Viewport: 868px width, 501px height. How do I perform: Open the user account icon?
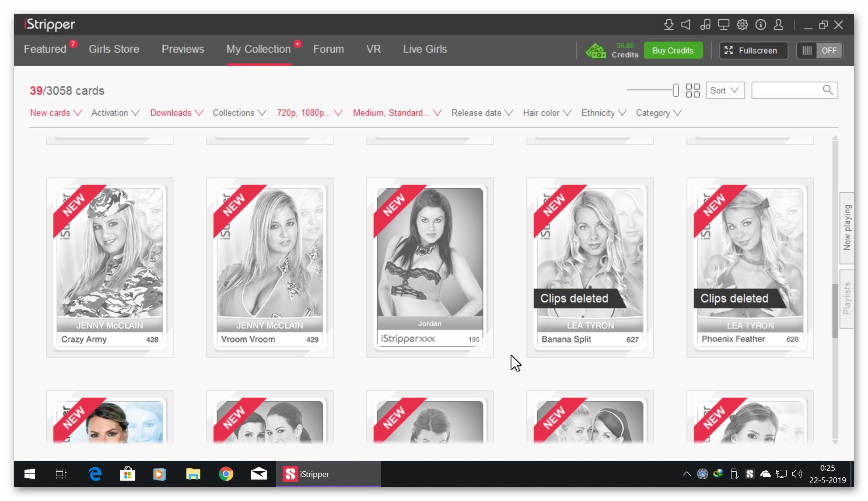[x=778, y=25]
